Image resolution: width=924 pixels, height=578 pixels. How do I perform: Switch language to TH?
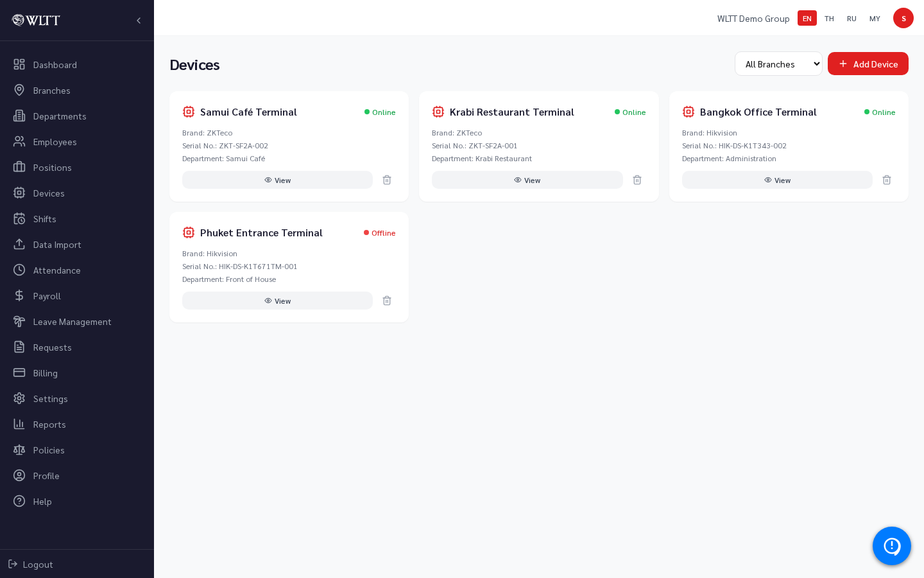pyautogui.click(x=829, y=19)
